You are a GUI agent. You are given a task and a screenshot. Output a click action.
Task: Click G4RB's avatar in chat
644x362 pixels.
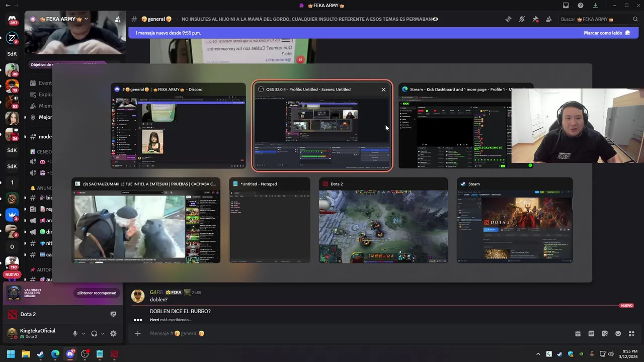138,296
